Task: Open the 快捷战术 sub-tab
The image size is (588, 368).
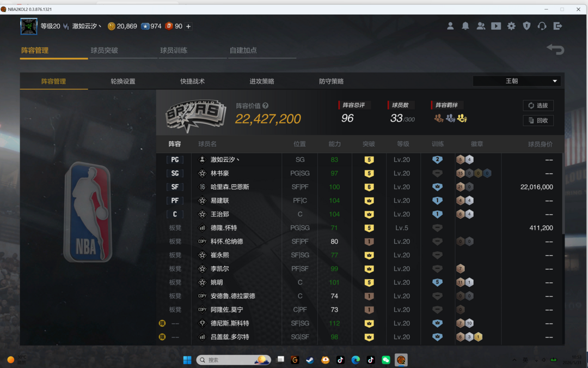Action: [x=192, y=81]
